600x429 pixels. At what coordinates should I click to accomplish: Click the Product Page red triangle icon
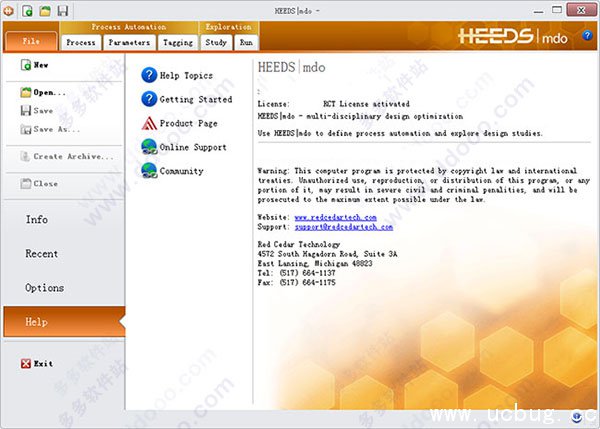(x=149, y=123)
